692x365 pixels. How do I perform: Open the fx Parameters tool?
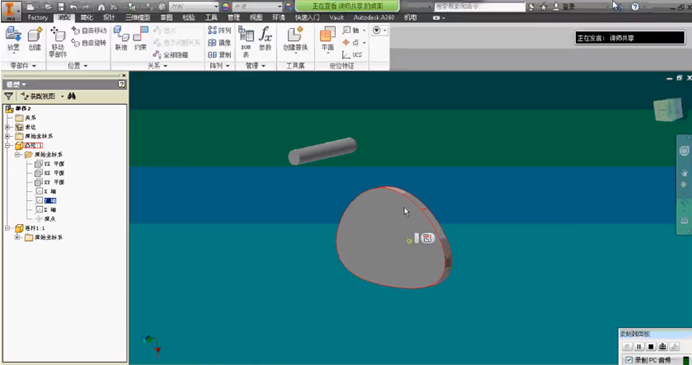click(x=265, y=38)
